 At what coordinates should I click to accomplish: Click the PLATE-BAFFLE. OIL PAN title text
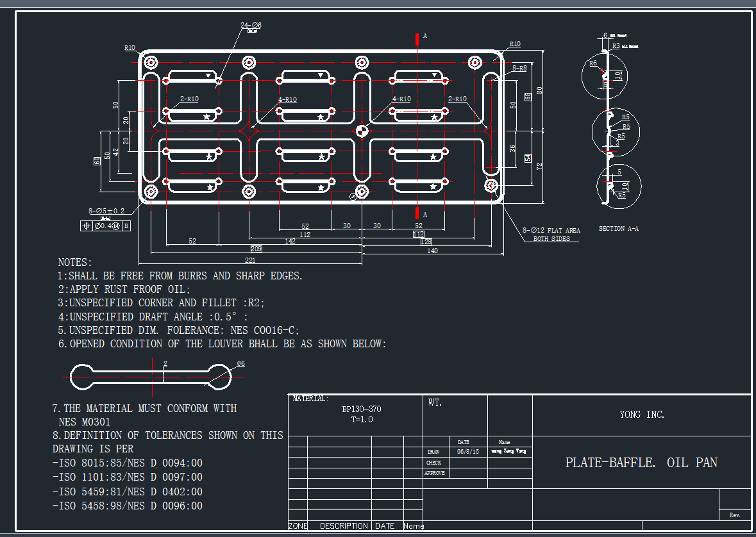(642, 462)
